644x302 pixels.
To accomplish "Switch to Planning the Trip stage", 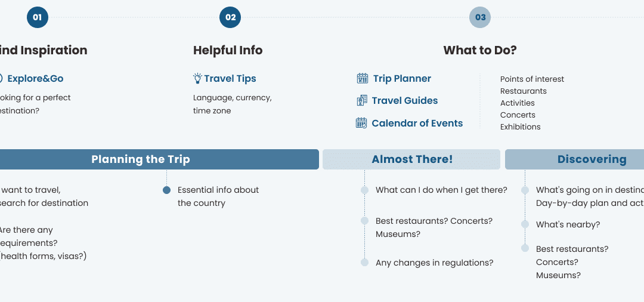I will point(141,159).
